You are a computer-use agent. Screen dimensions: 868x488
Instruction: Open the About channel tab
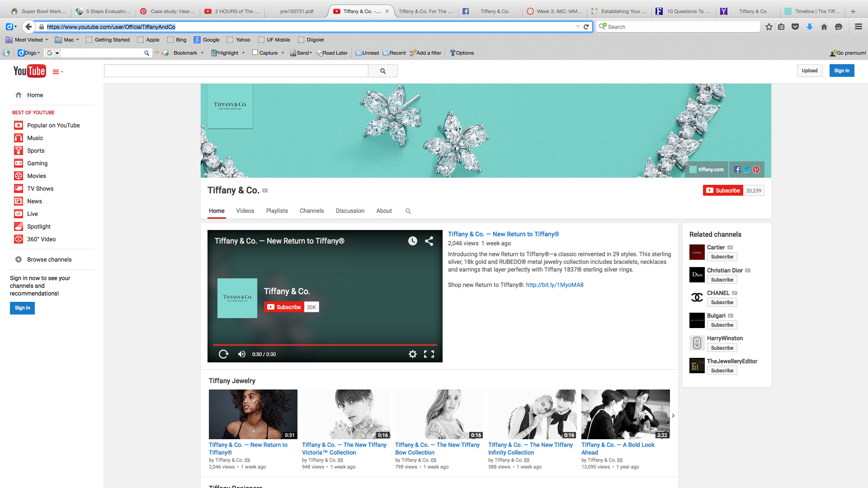384,211
